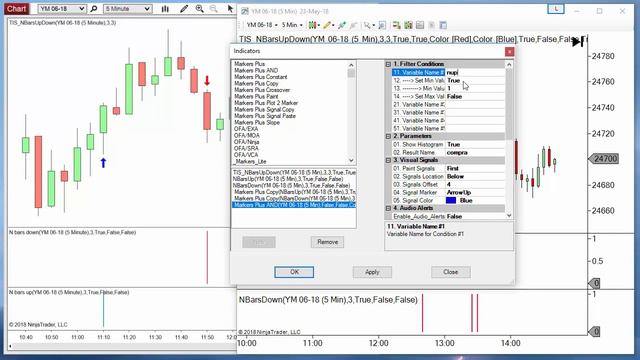The width and height of the screenshot is (640, 360).
Task: Click the blue Signal Color swatch
Action: [x=451, y=200]
